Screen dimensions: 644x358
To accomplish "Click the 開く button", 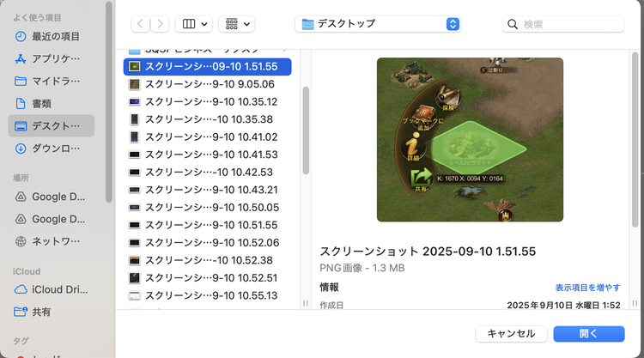I will (589, 334).
